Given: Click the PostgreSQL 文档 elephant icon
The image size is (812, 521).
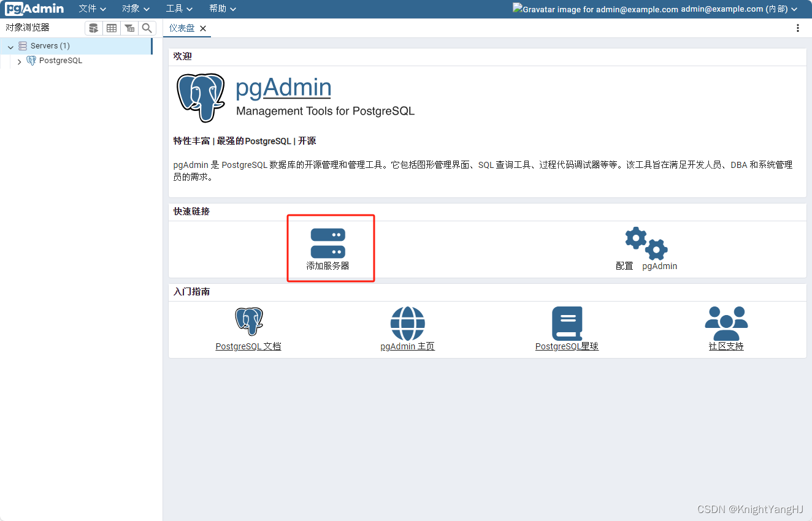Looking at the screenshot, I should click(x=248, y=322).
